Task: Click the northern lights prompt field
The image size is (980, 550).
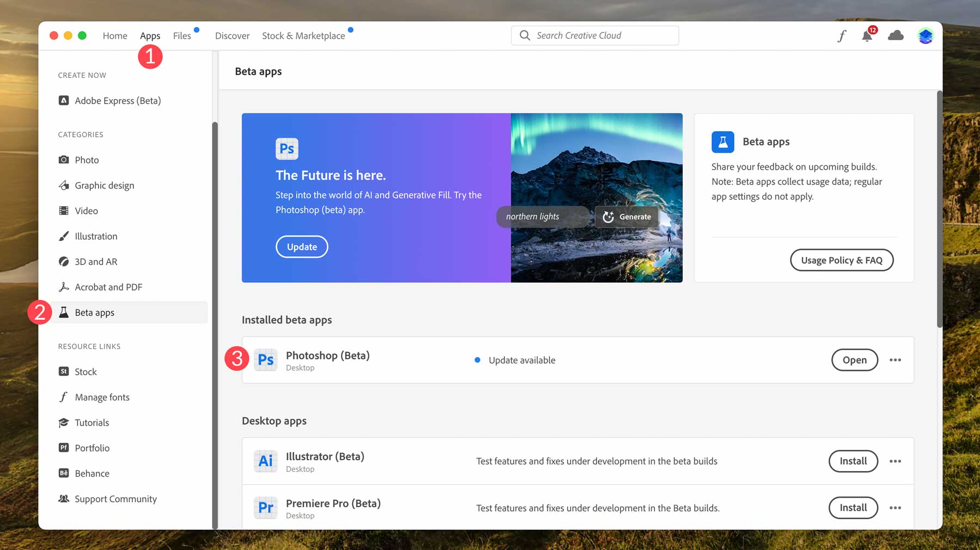Action: [x=542, y=217]
